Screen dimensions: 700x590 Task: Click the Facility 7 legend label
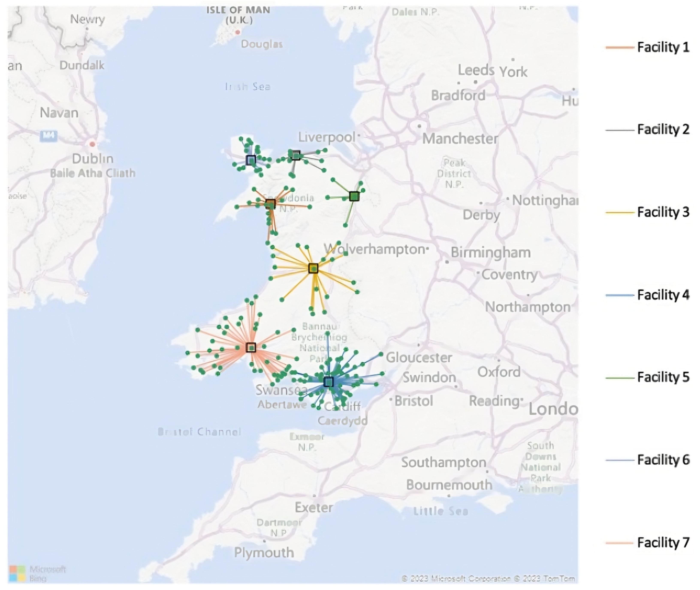point(663,542)
